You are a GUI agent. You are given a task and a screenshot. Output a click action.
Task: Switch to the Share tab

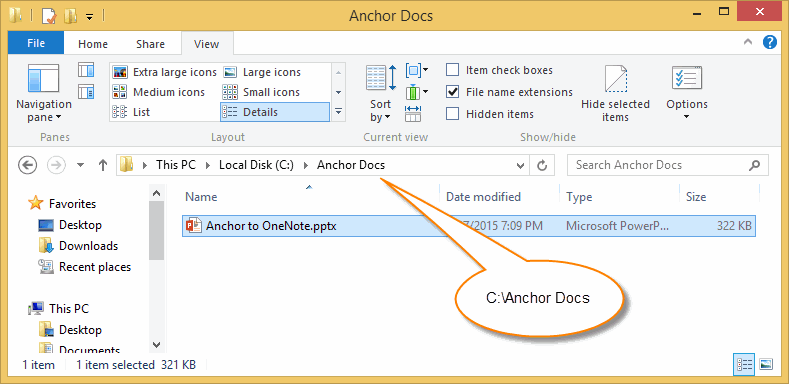(x=150, y=44)
